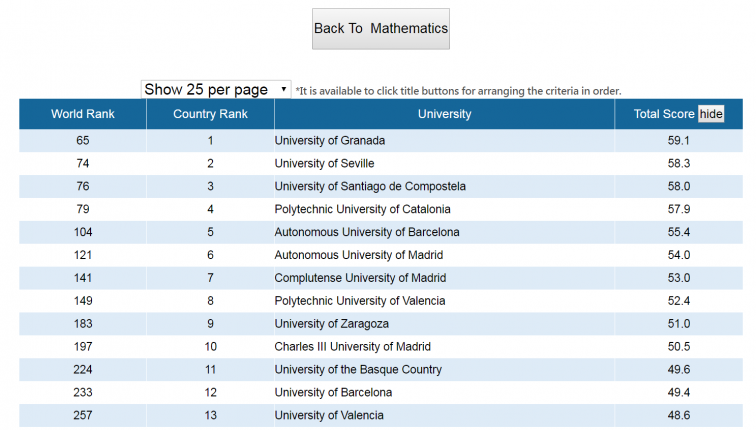This screenshot has height=430, width=756.
Task: Select Complutense University of Madrid
Action: [360, 278]
